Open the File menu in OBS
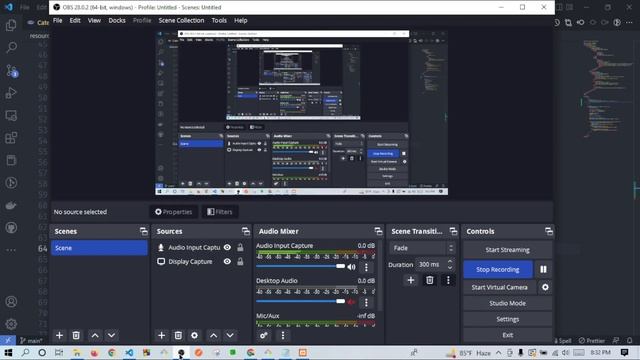The width and height of the screenshot is (640, 360). tap(58, 20)
